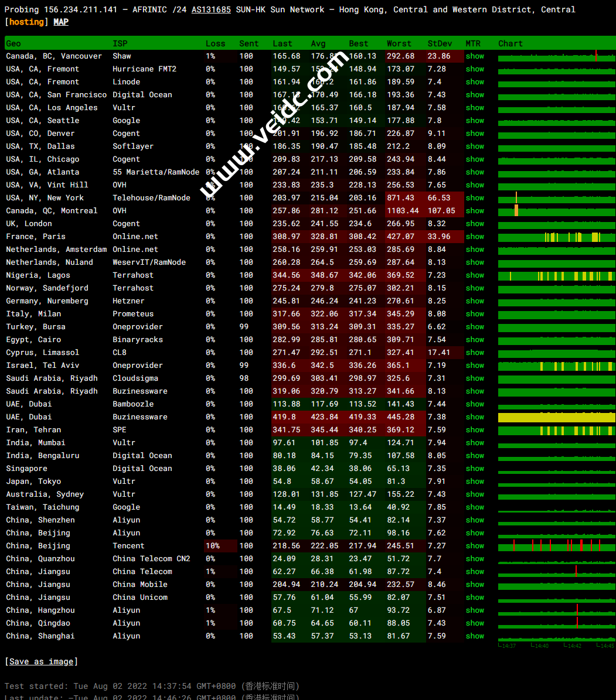Screen dimensions: 616x700
Task: Click the Australia, Sydney row label
Action: click(x=45, y=494)
